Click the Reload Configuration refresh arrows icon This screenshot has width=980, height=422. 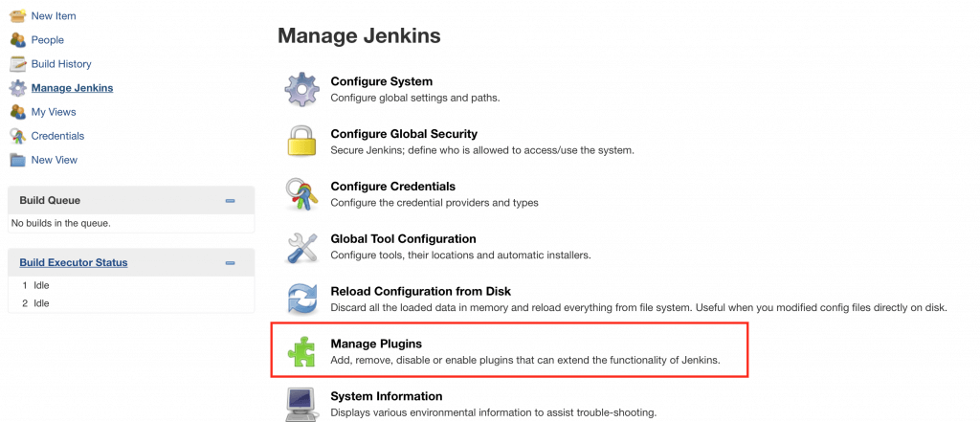point(301,299)
